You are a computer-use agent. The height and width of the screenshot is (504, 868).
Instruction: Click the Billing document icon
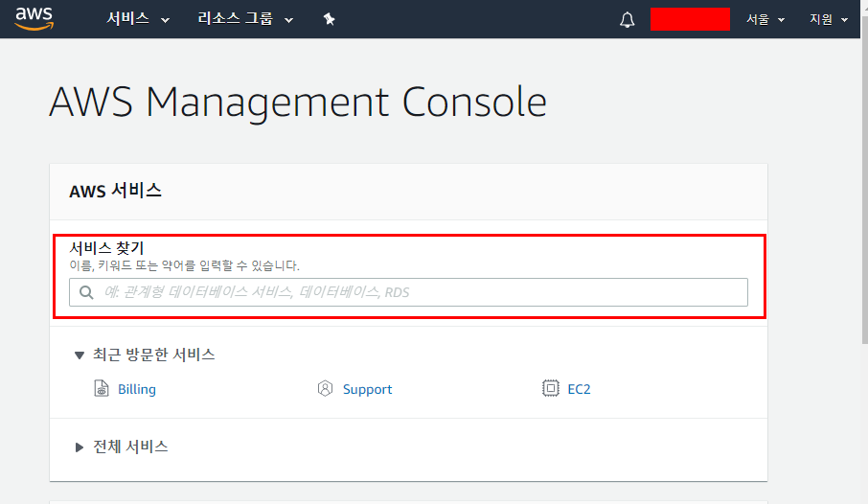click(x=102, y=388)
